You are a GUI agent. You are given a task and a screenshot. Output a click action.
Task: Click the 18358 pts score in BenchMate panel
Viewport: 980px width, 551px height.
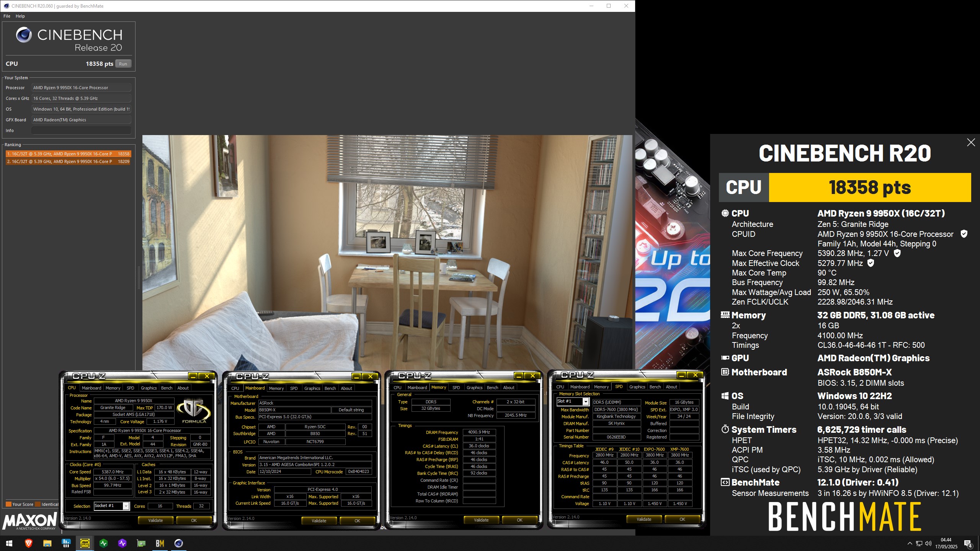pyautogui.click(x=870, y=187)
